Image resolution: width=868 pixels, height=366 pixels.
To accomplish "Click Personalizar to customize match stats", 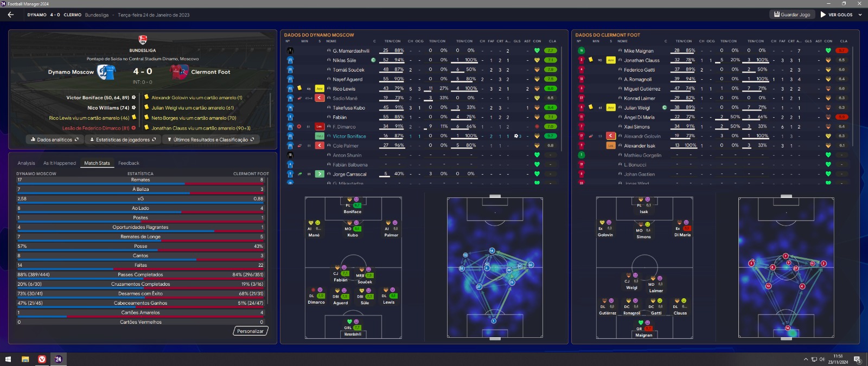I will 250,331.
